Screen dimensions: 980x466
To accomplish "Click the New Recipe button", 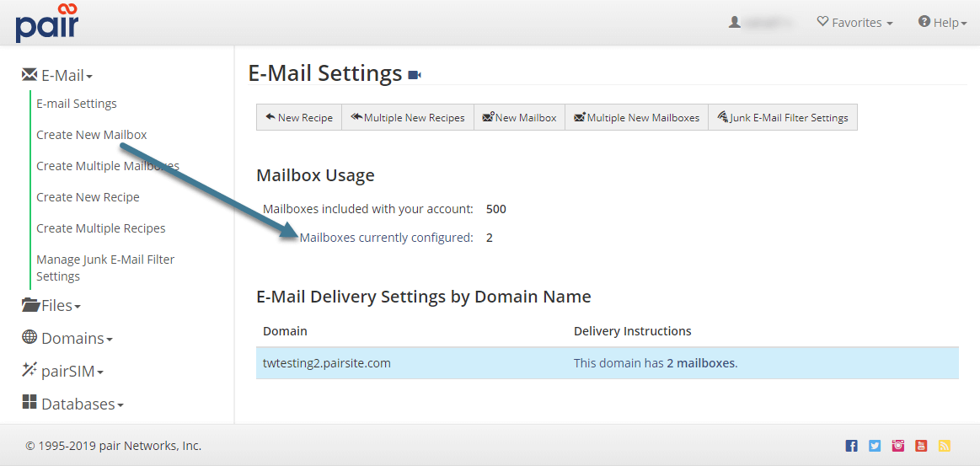I will [x=299, y=118].
